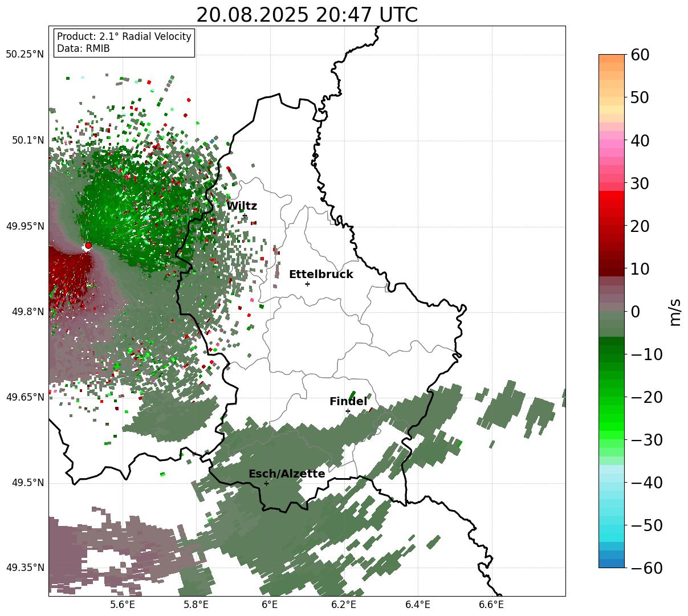Click the 6.4°E longitude label
This screenshot has height=616, width=688.
[x=417, y=605]
